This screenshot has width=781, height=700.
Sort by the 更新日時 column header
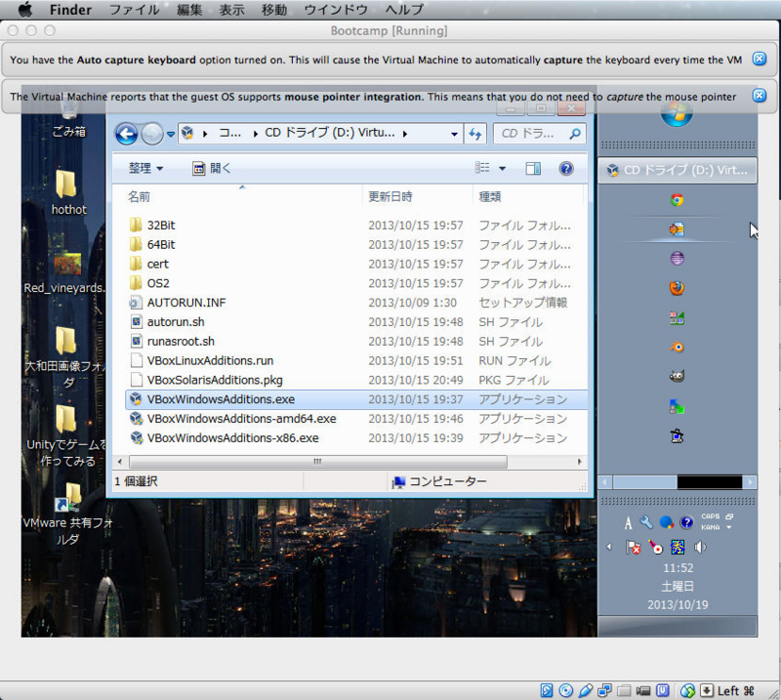click(x=390, y=197)
